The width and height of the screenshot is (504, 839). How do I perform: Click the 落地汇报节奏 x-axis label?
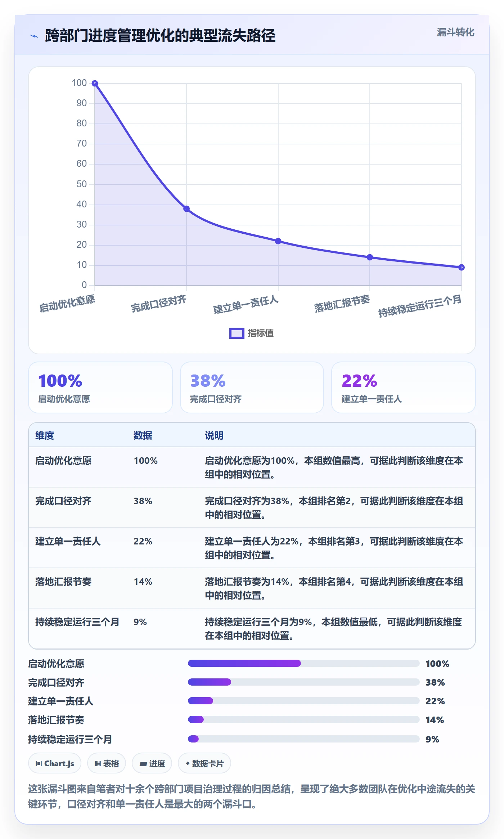point(342,304)
